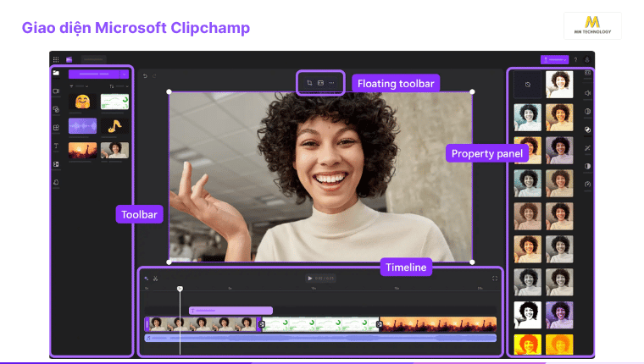Select the sunset clip on timeline
This screenshot has width=644, height=364.
[439, 324]
